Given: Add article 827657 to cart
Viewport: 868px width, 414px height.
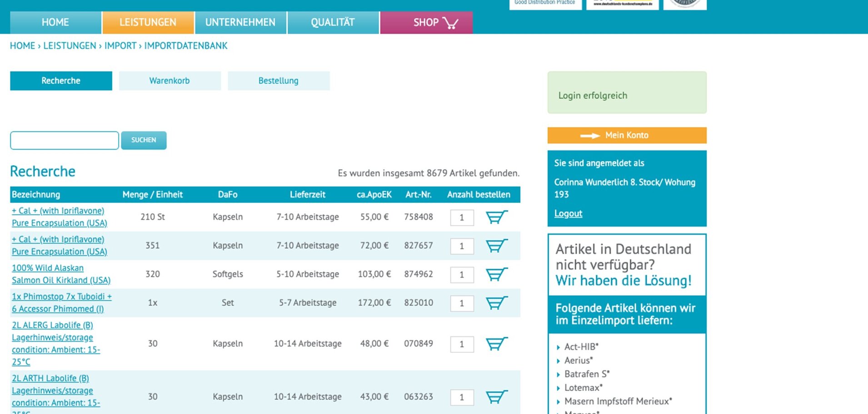Looking at the screenshot, I should 497,246.
